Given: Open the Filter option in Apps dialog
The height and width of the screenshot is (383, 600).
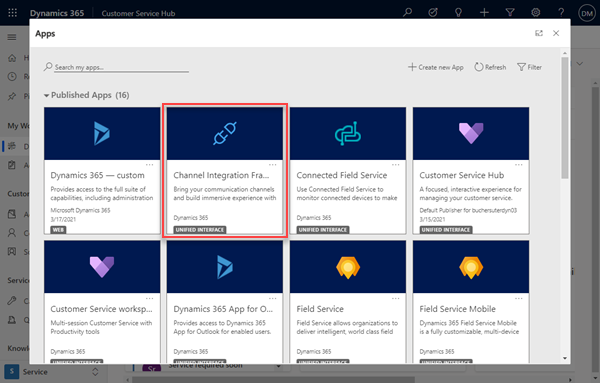Looking at the screenshot, I should 530,67.
